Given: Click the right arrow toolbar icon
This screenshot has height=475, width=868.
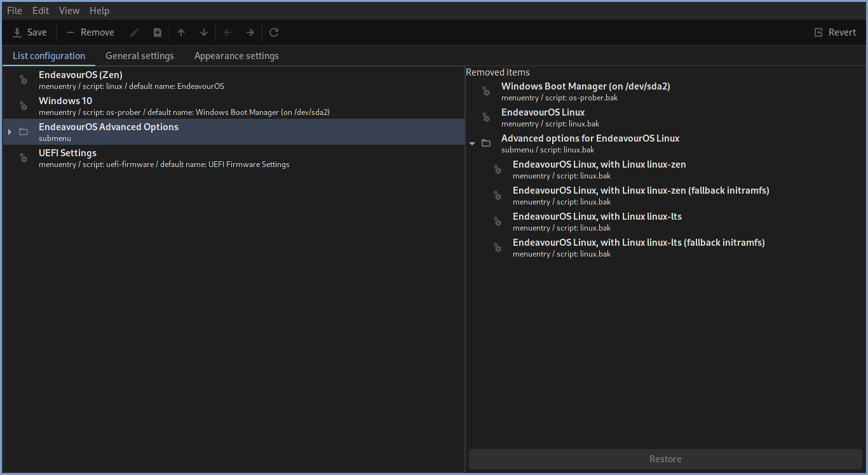Looking at the screenshot, I should click(250, 32).
